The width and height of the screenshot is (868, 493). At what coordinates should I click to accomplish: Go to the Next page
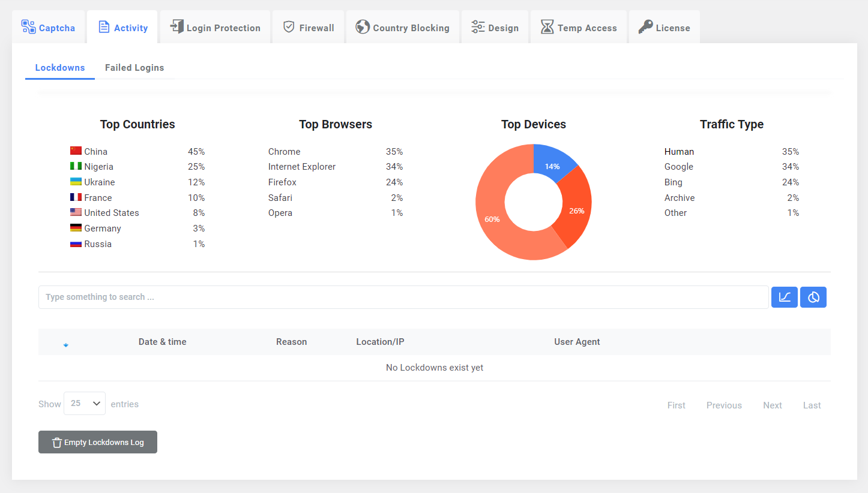pos(773,405)
